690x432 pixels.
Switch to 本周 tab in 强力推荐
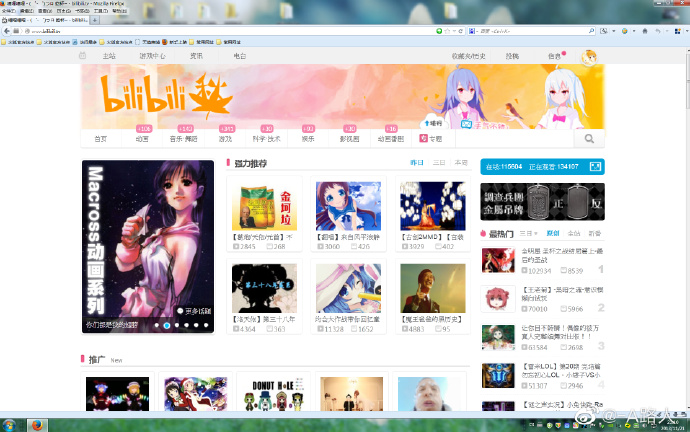(x=461, y=163)
